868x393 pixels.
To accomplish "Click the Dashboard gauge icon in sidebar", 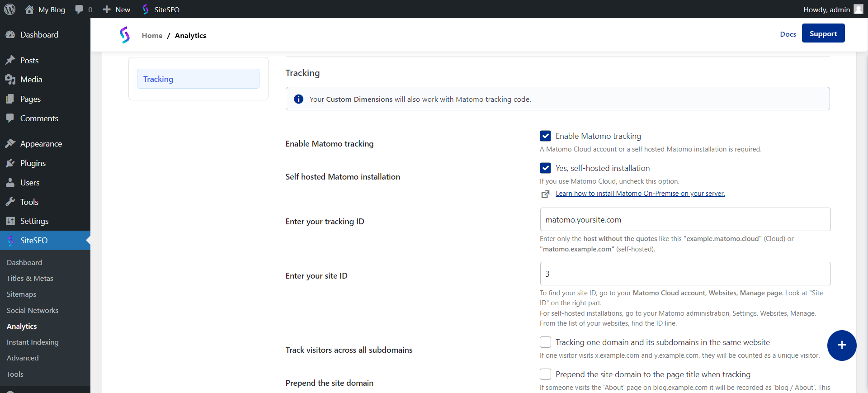I will coord(10,35).
